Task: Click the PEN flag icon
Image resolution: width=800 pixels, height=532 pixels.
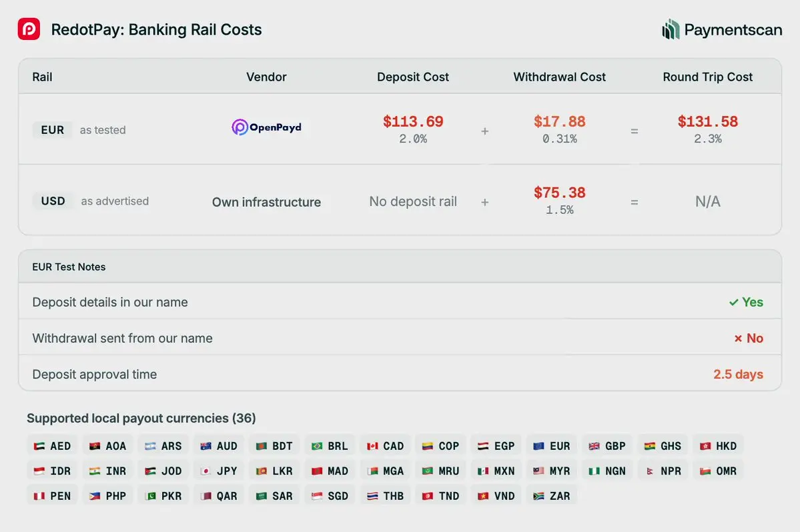Action: [39, 496]
